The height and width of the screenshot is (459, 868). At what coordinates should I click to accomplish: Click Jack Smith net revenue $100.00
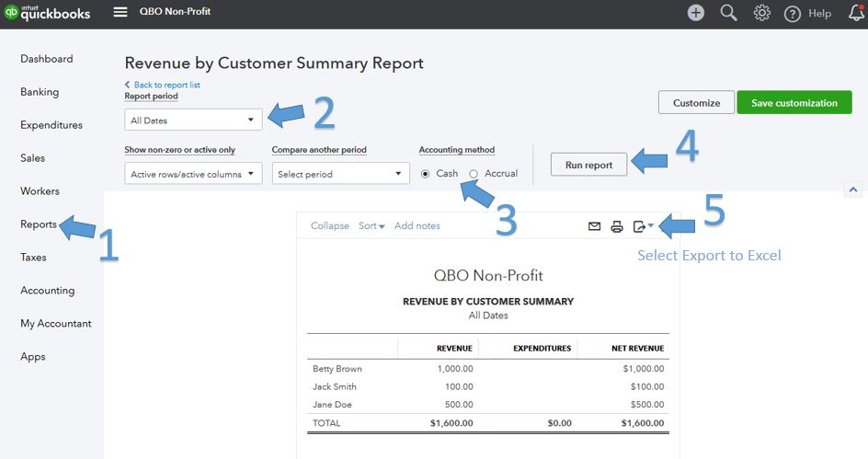647,386
